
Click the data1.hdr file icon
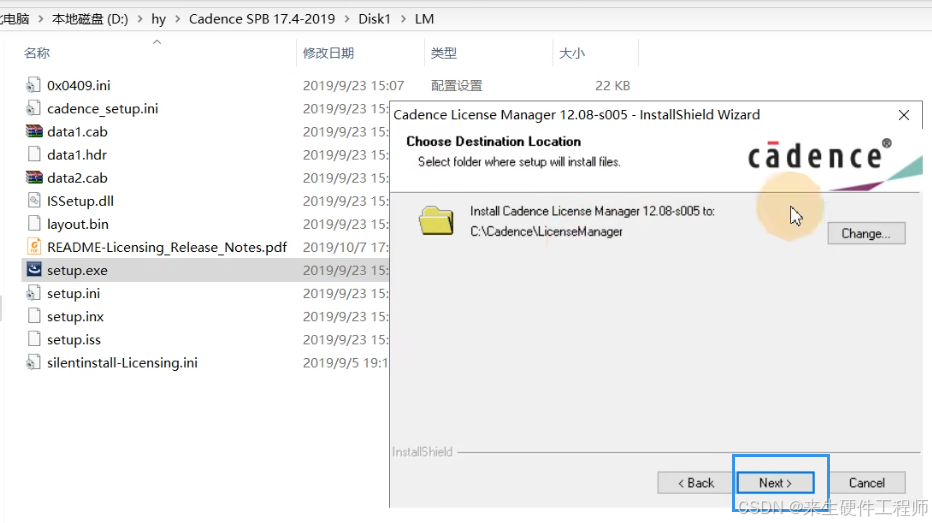click(x=34, y=155)
